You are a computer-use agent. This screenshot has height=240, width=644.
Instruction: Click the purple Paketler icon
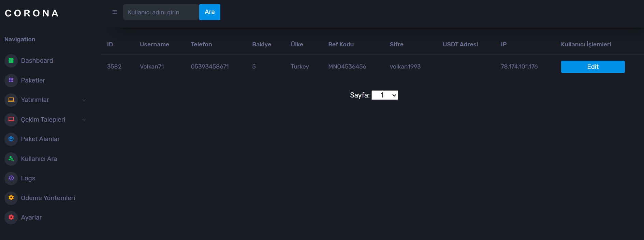coord(11,80)
